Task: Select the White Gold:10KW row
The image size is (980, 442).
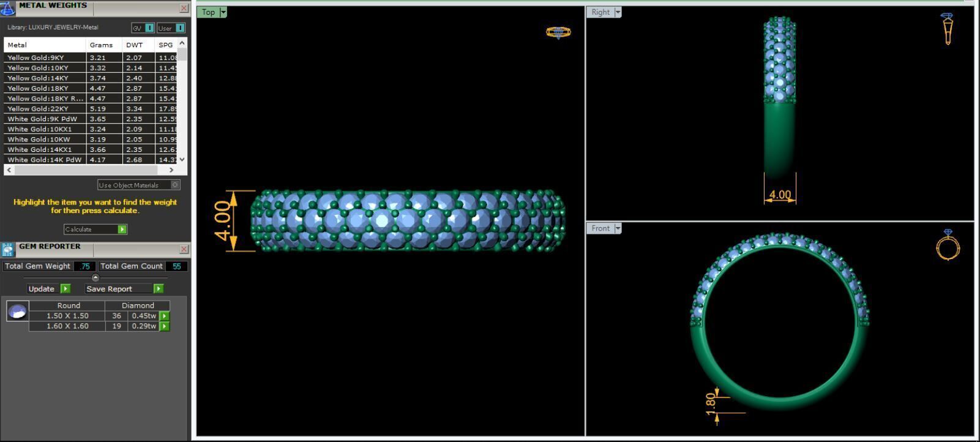Action: (x=91, y=139)
